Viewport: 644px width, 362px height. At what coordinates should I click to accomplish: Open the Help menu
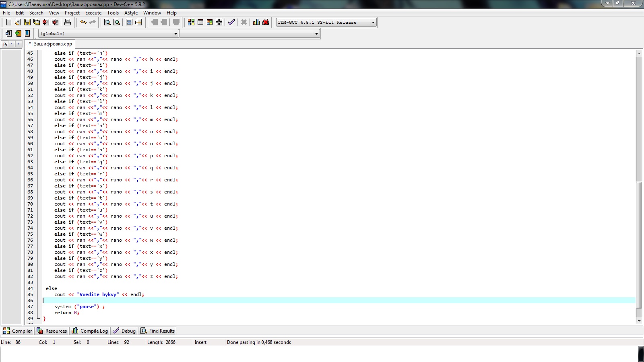(172, 13)
